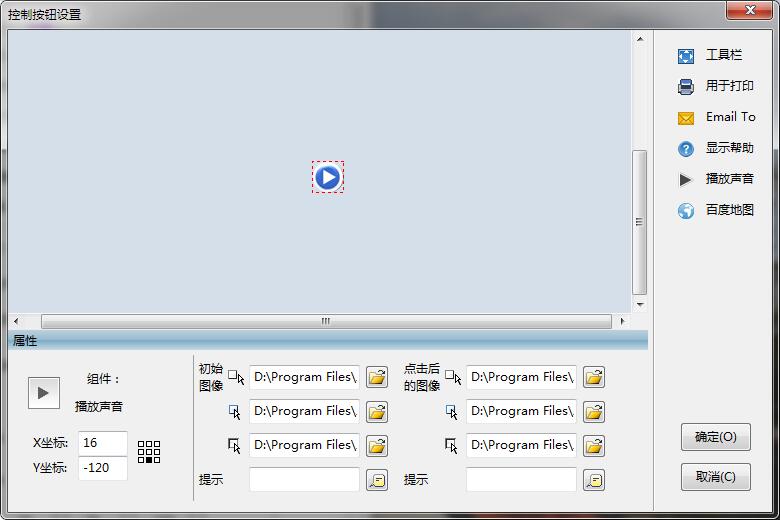Confirm with the 确定(O) button

(x=715, y=437)
